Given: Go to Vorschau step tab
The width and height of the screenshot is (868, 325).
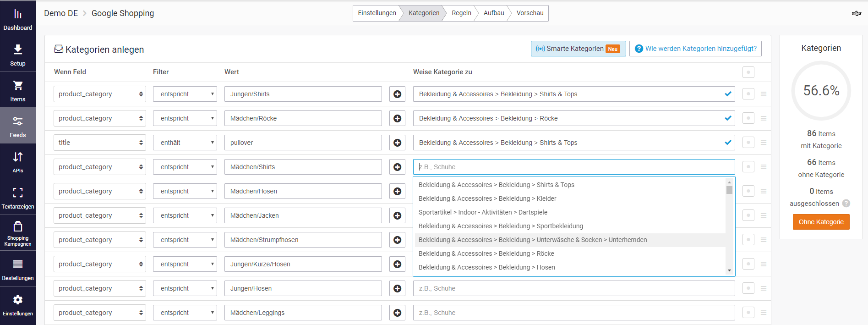Looking at the screenshot, I should point(530,13).
